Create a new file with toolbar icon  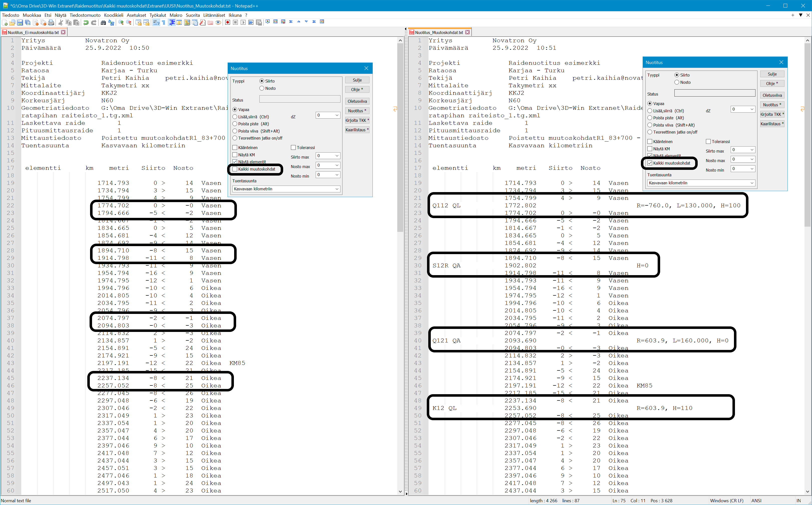pyautogui.click(x=5, y=22)
